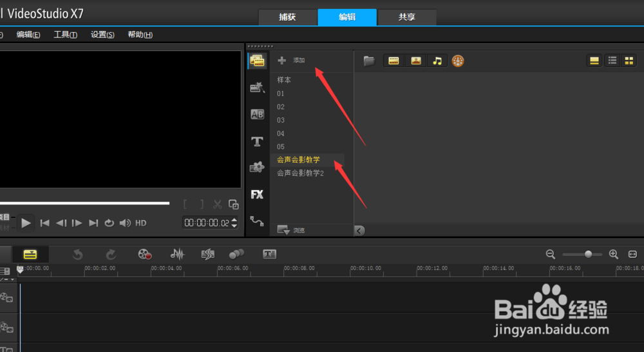The width and height of the screenshot is (644, 352).
Task: Open the 帮助(H) menu
Action: click(140, 35)
